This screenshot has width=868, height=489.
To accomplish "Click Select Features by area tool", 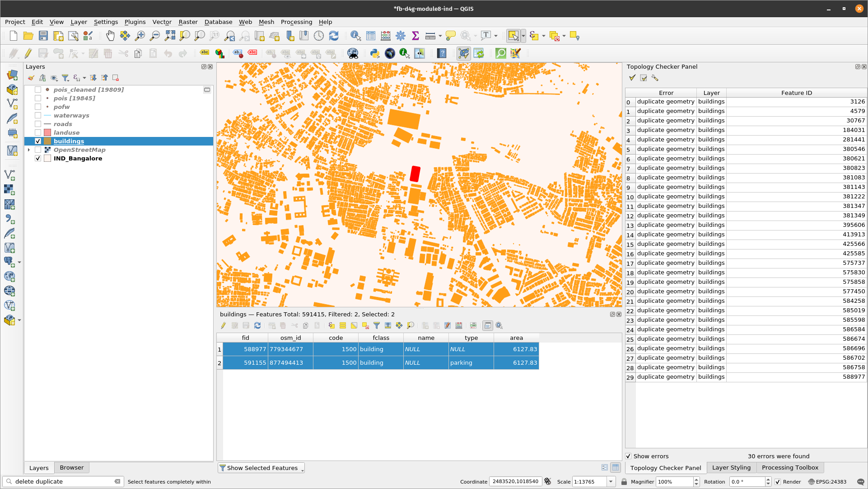I will [513, 36].
